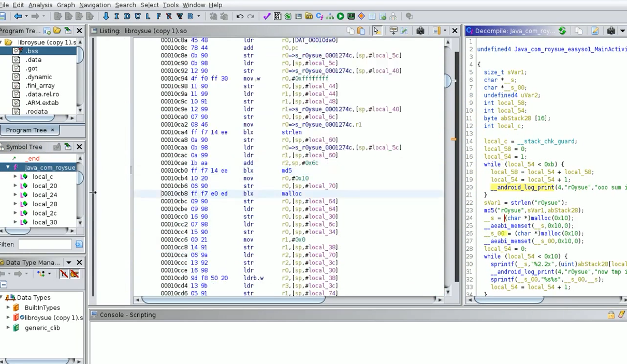The height and width of the screenshot is (364, 627).
Task: Open the Edit menu
Action: 18,5
